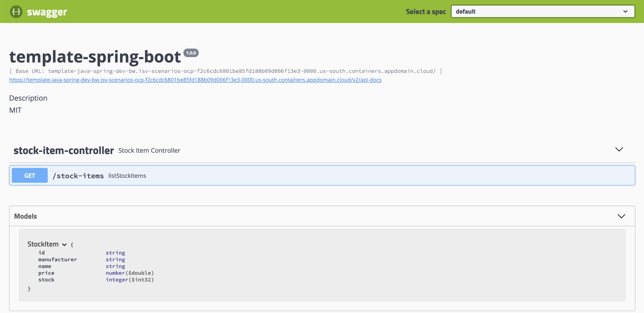This screenshot has height=313, width=644.
Task: Click the MIT license text
Action: pos(15,110)
